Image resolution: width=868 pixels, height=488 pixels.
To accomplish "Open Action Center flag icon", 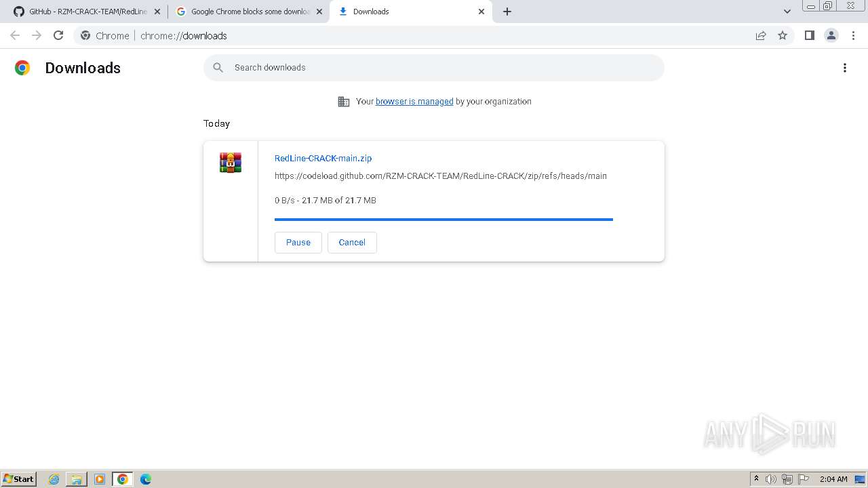I will (x=804, y=479).
